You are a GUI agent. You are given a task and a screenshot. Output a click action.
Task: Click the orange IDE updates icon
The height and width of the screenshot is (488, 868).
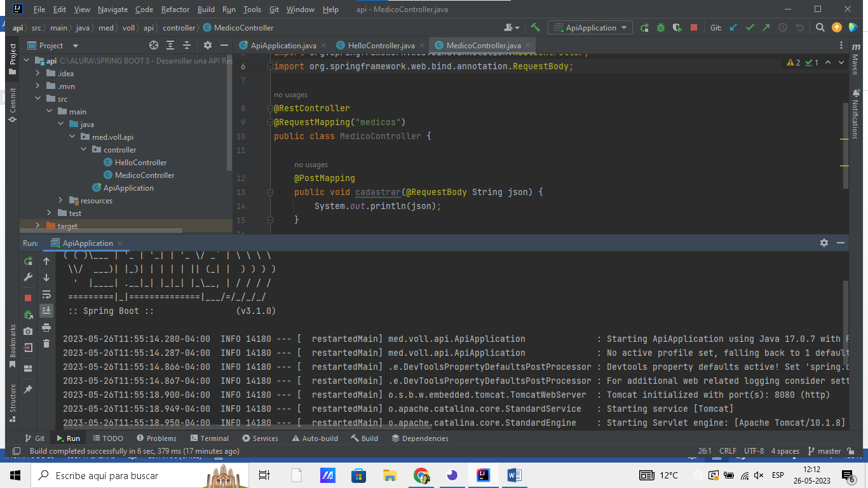[837, 27]
